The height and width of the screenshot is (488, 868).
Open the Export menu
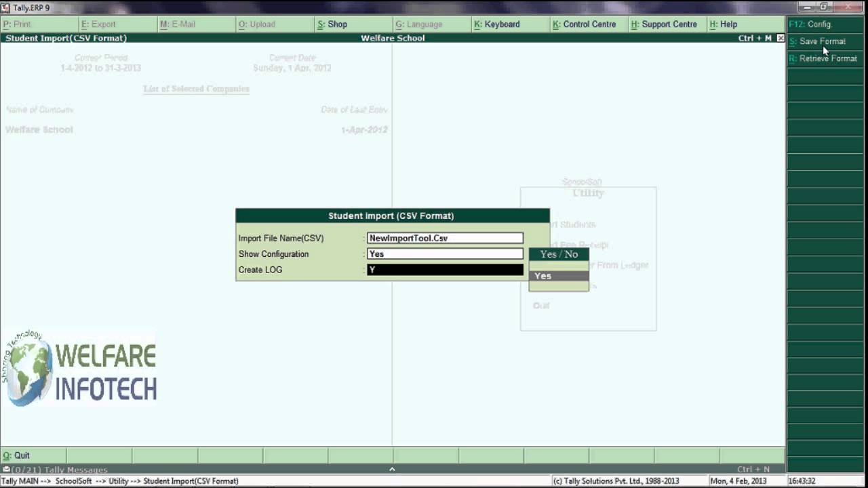click(x=117, y=24)
